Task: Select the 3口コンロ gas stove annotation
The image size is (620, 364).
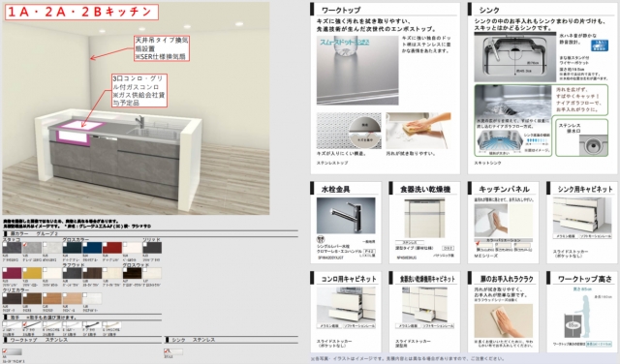Action: point(139,90)
